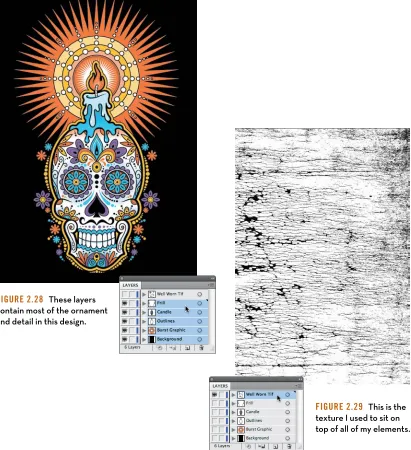Screen dimensions: 411x450
Task: Click target circle of highlighted Frill layer
Action: 199,303
